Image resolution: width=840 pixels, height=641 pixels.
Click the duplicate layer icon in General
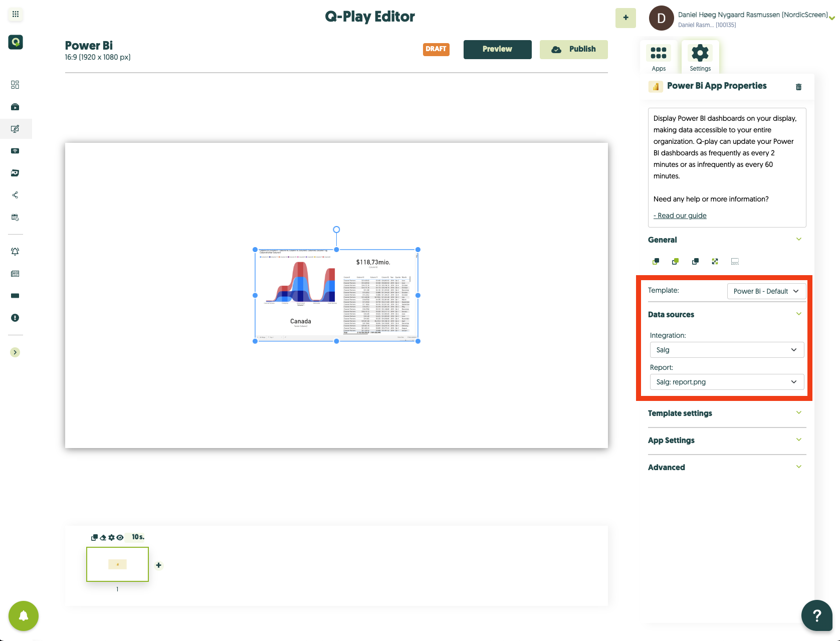pyautogui.click(x=695, y=262)
